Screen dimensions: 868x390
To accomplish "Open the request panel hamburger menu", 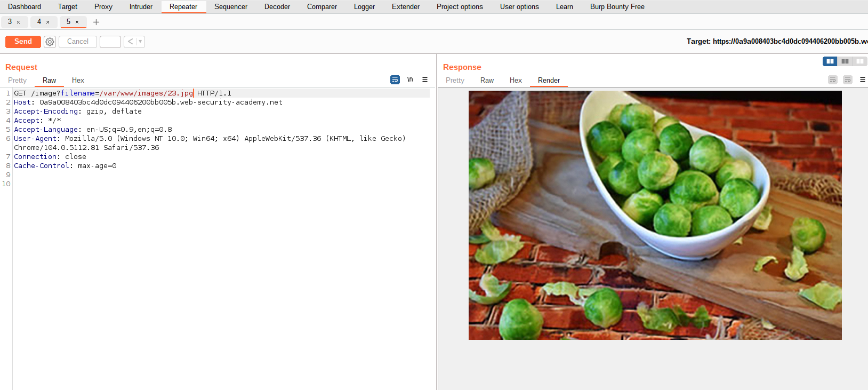I will (425, 79).
